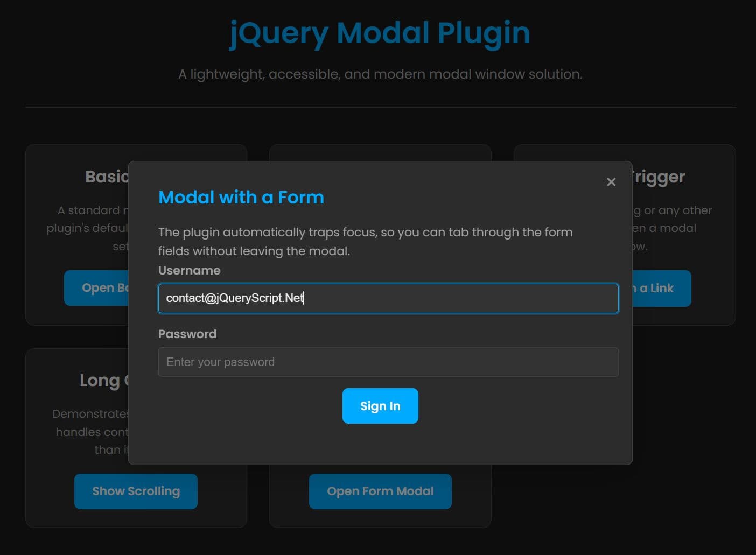Click the Modal with a Form heading

tap(241, 197)
